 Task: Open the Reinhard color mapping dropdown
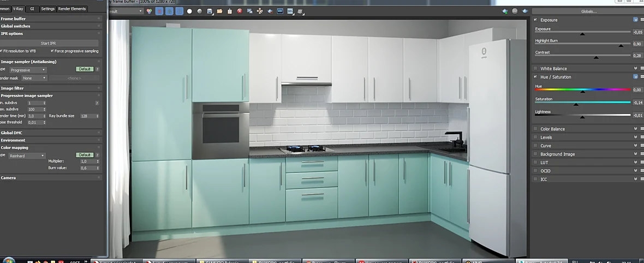[x=27, y=156]
